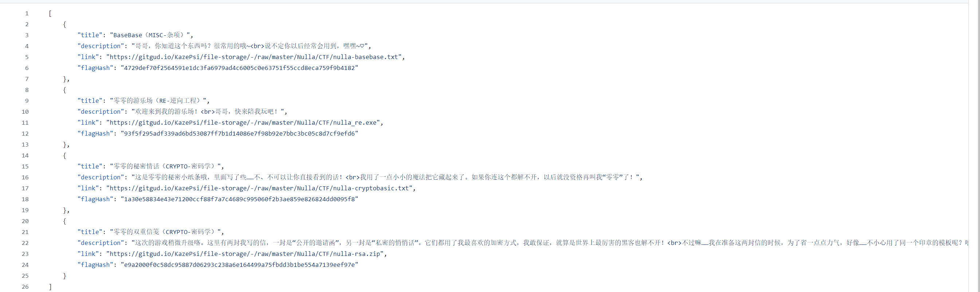Click line number 18 in gutter
Viewport: 980px width, 292px height.
25,199
